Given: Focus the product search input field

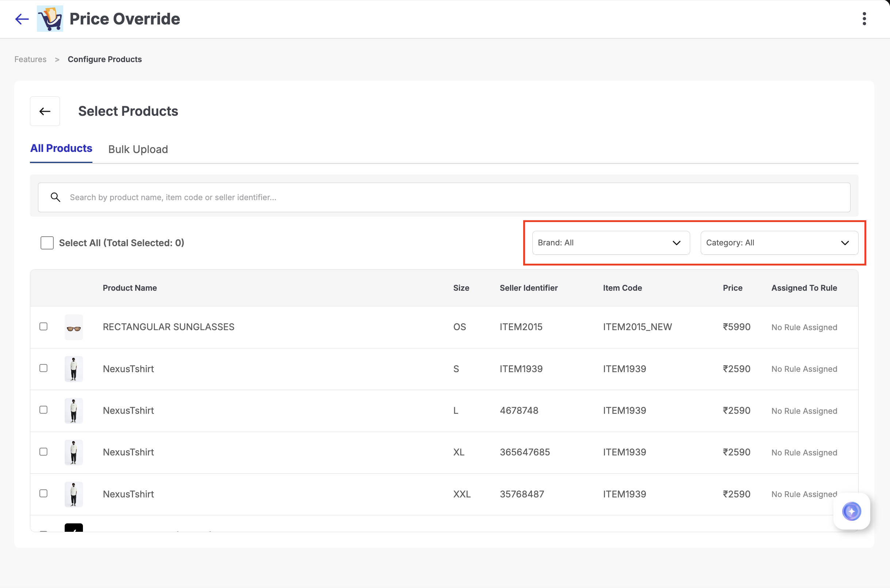Looking at the screenshot, I should 444,197.
